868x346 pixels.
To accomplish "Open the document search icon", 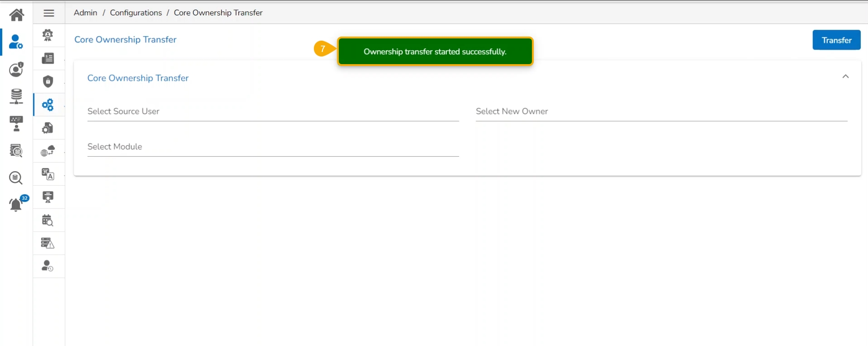I will pos(16,150).
